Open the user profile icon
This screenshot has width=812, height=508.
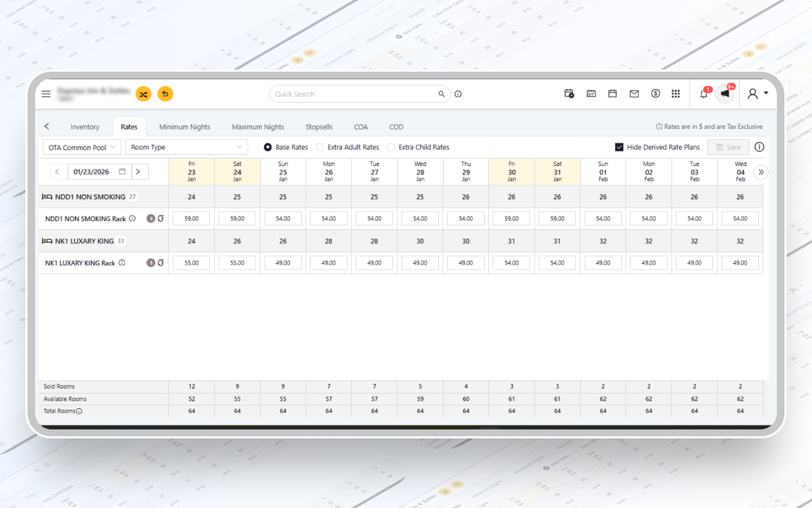click(x=753, y=94)
